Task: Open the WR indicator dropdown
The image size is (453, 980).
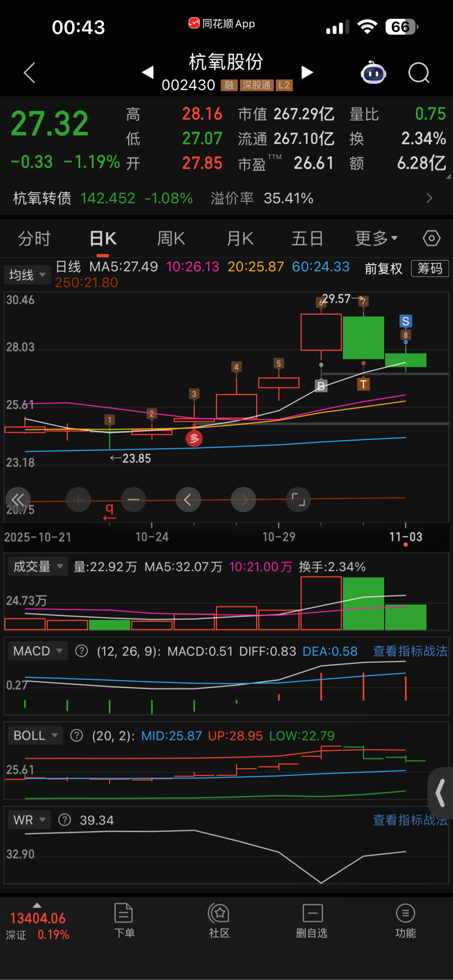Action: coord(29,820)
